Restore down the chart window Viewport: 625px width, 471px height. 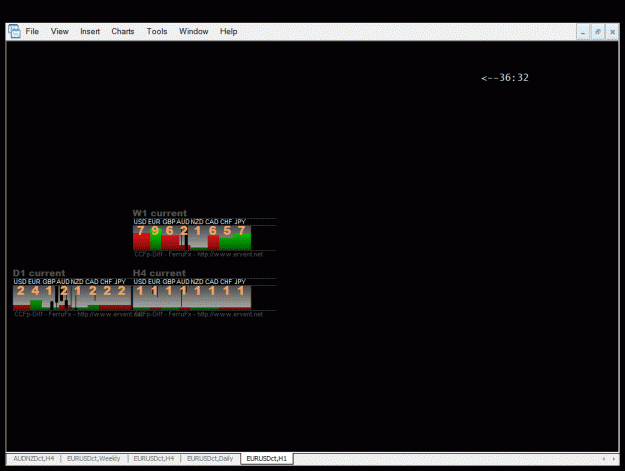597,32
